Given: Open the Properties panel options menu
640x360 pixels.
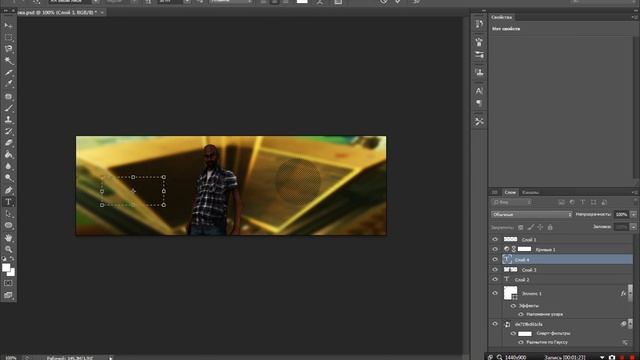Looking at the screenshot, I should point(634,17).
